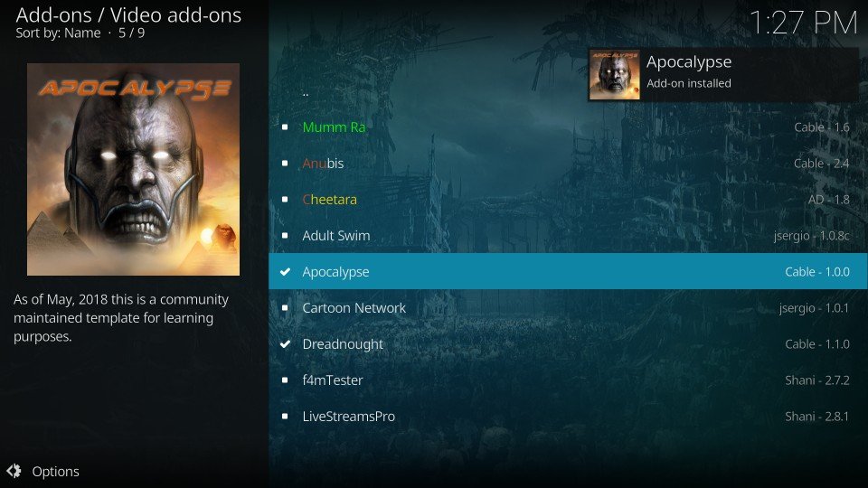Click the clock showing 1:27 PM
Viewport: 868px width, 488px height.
coord(803,23)
